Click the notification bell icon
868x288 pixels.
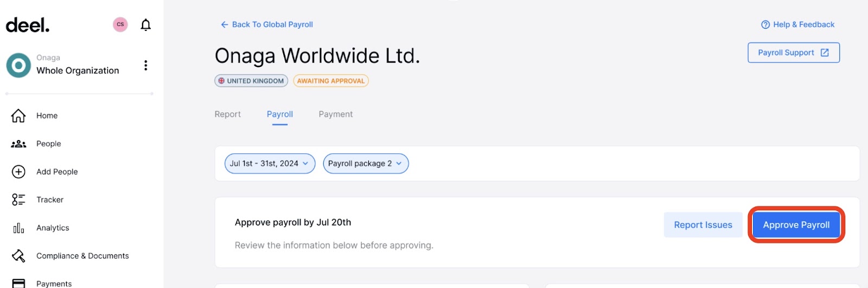145,25
